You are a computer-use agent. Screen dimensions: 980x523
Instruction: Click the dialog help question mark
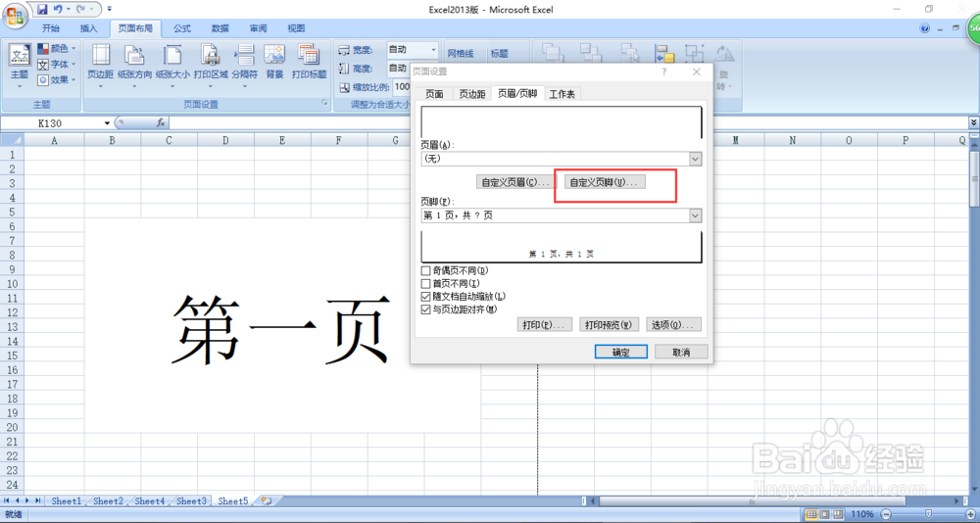pyautogui.click(x=663, y=71)
